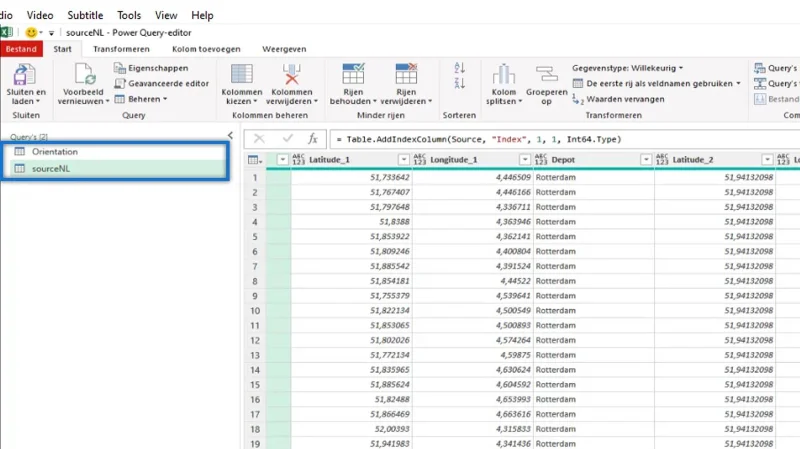Click the fx function icon
The image size is (800, 449).
point(313,139)
